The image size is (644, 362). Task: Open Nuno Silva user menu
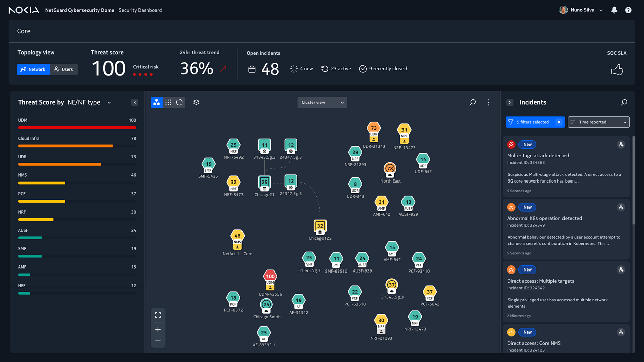coord(581,10)
